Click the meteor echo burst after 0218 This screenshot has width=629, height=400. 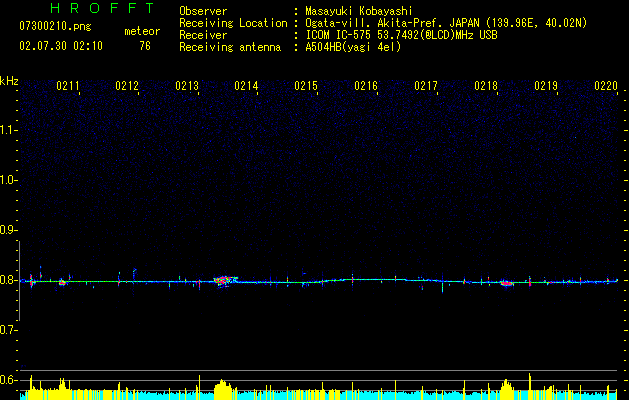(x=507, y=283)
